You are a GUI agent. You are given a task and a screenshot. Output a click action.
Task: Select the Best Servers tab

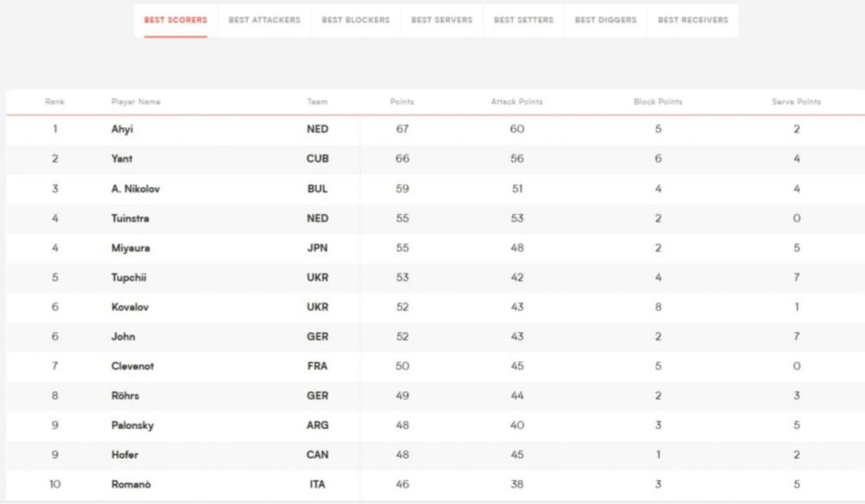(x=441, y=20)
